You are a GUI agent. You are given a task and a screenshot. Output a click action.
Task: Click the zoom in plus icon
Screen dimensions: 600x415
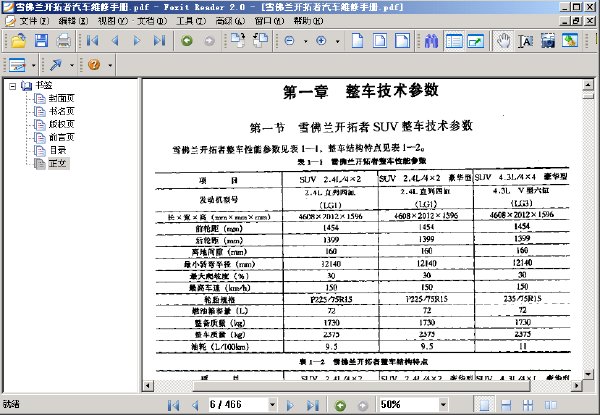tap(321, 41)
